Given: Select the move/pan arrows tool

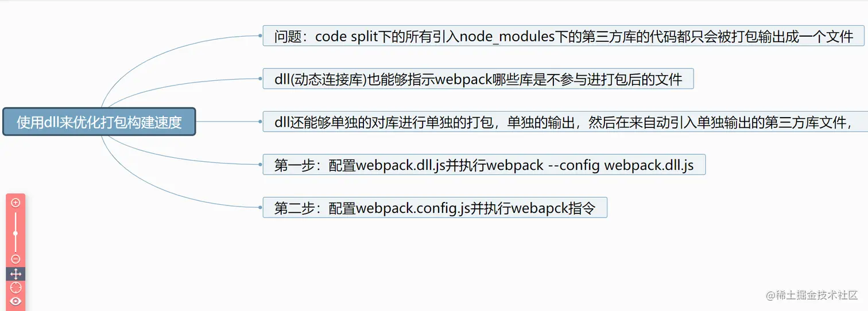Looking at the screenshot, I should [x=15, y=274].
